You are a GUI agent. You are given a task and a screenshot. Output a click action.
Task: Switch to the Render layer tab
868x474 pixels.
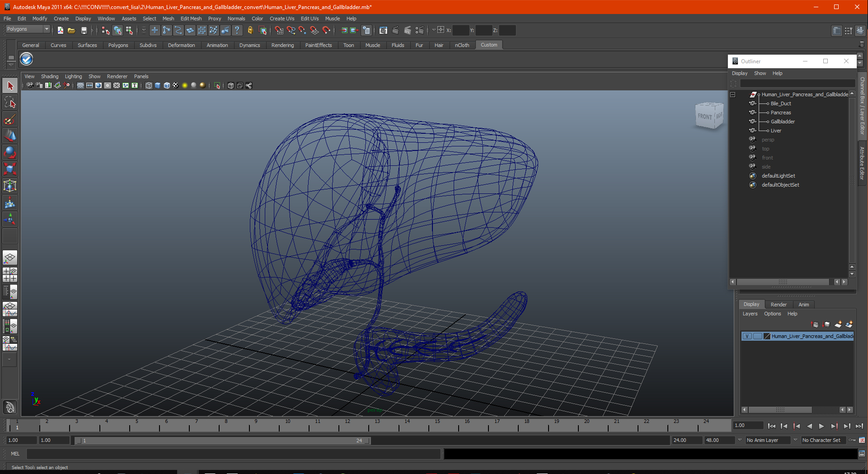pos(779,305)
